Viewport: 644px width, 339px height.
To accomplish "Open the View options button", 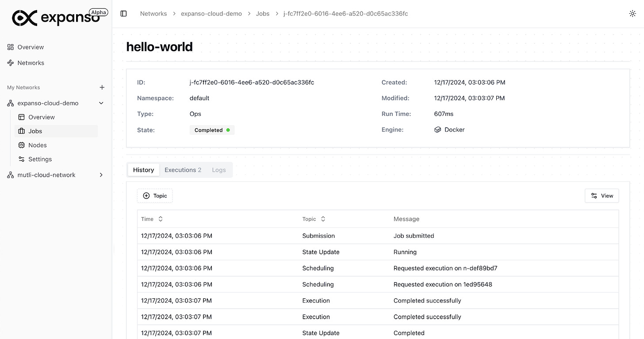I will (602, 196).
